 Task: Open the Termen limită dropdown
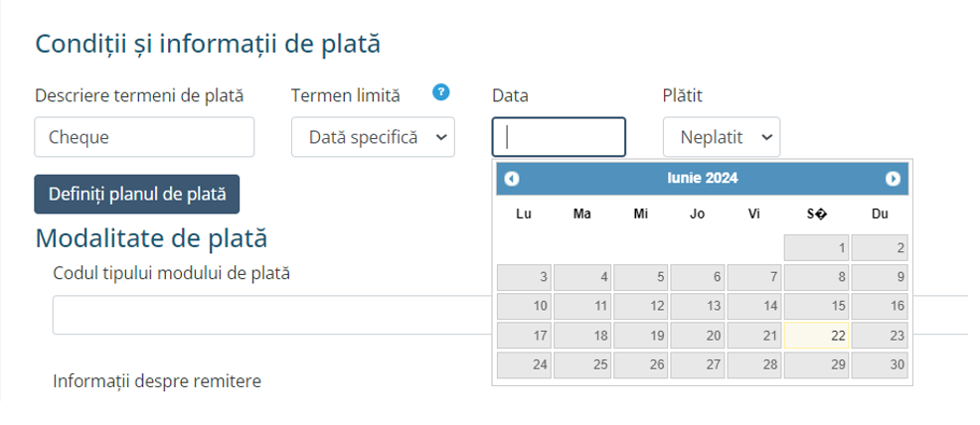click(373, 137)
